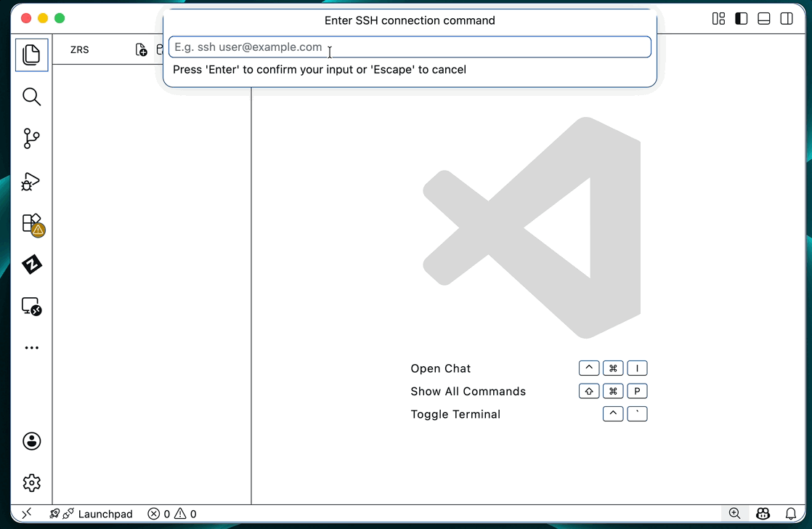
Task: Click the New File icon in ZRS explorer
Action: [x=141, y=49]
